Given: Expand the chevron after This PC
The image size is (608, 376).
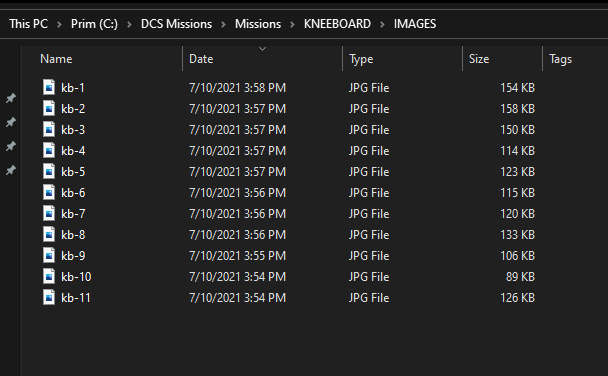Looking at the screenshot, I should [59, 24].
